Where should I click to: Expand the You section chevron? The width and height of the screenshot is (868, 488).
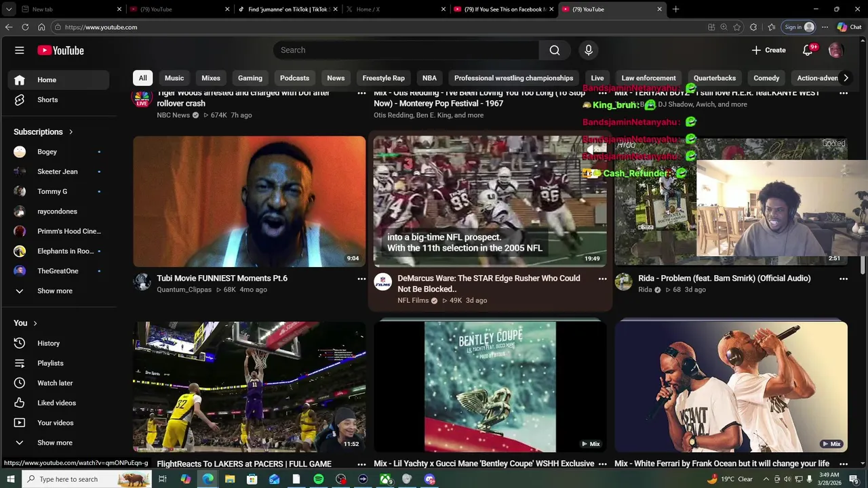(x=35, y=323)
